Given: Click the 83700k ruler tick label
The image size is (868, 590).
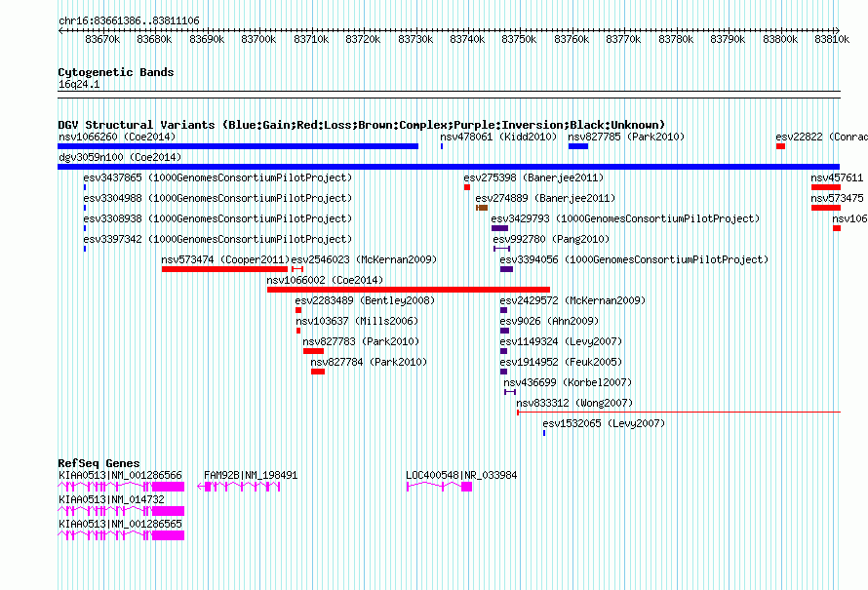Looking at the screenshot, I should tap(258, 39).
